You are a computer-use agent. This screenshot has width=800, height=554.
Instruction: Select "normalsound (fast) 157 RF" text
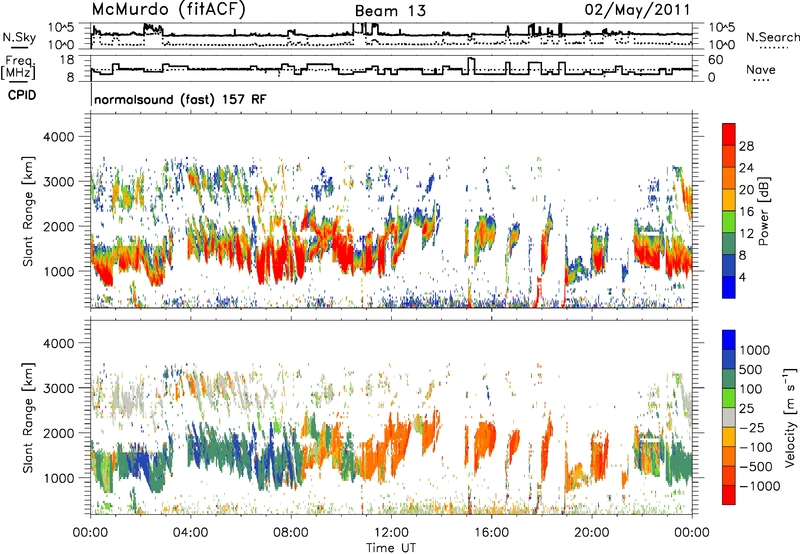click(x=180, y=99)
